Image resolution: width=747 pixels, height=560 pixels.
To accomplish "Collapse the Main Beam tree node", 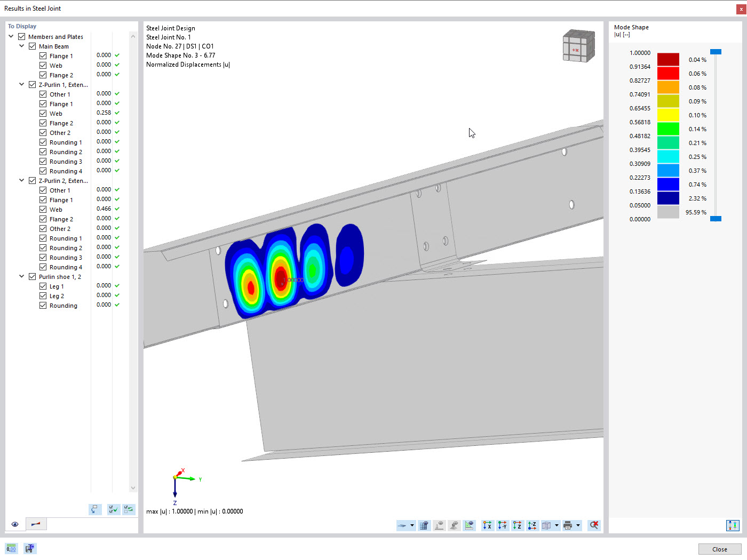I will (x=22, y=46).
